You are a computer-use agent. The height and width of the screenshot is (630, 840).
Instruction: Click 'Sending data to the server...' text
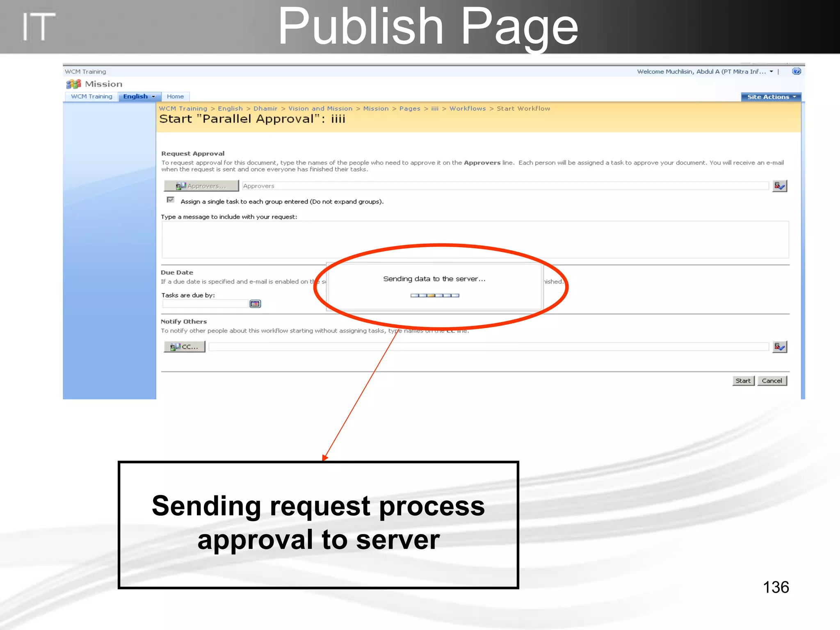(x=434, y=279)
